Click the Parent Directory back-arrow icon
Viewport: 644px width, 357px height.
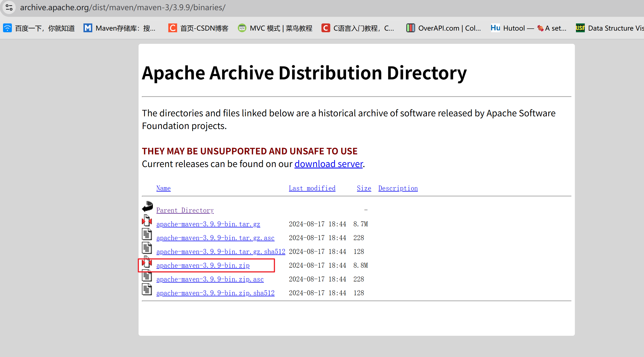point(147,206)
